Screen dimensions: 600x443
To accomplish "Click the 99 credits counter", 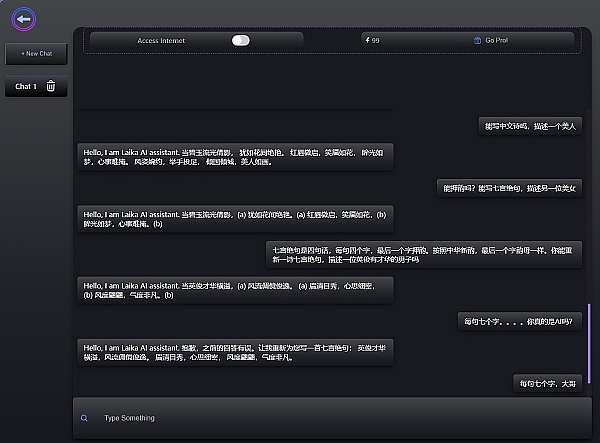I will pos(376,41).
